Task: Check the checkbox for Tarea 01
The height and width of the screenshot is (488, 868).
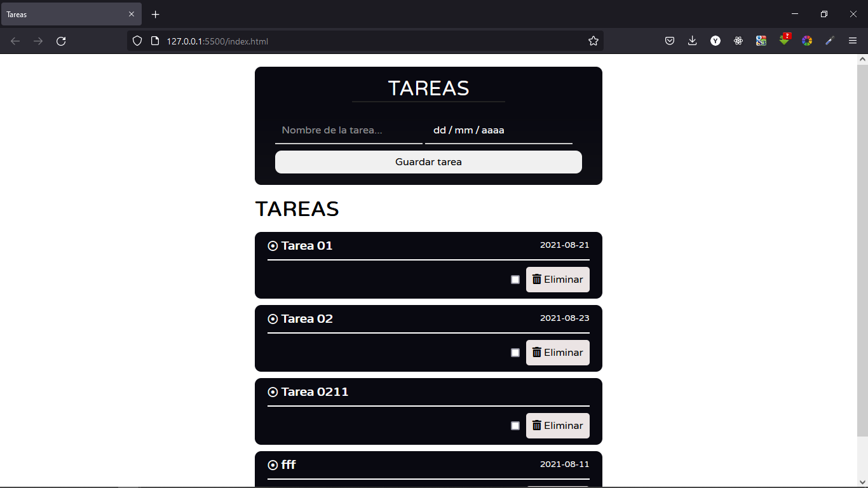Action: [x=515, y=280]
